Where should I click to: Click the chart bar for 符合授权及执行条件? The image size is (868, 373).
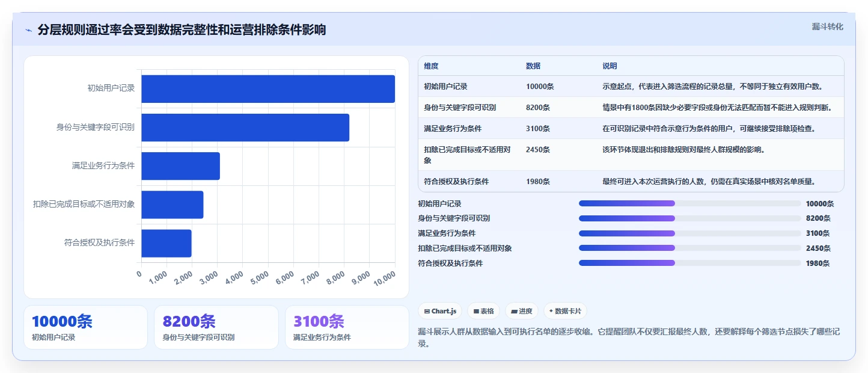pyautogui.click(x=167, y=243)
